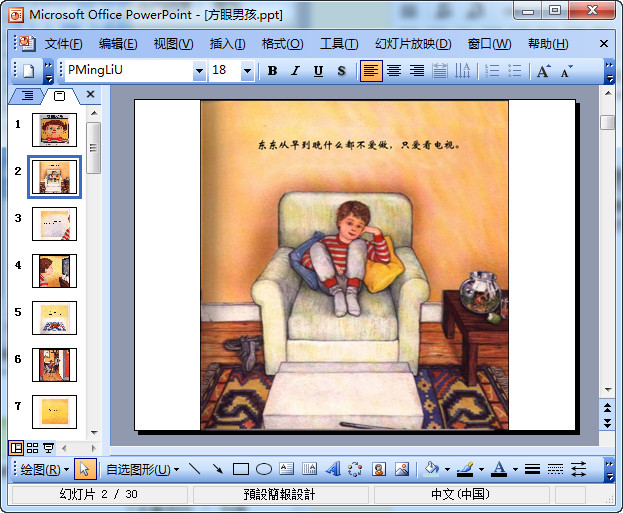Viewport: 623px width, 513px height.
Task: Open the font size 18 dropdown
Action: [x=248, y=71]
